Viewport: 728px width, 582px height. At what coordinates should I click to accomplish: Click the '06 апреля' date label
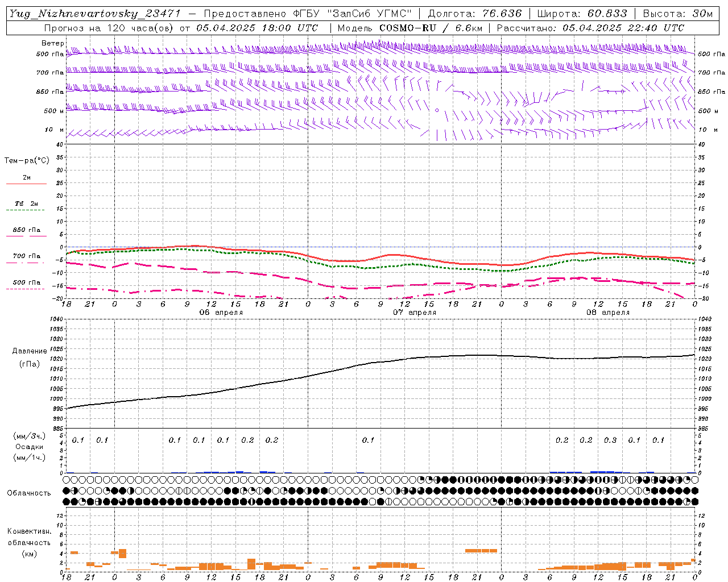[221, 313]
